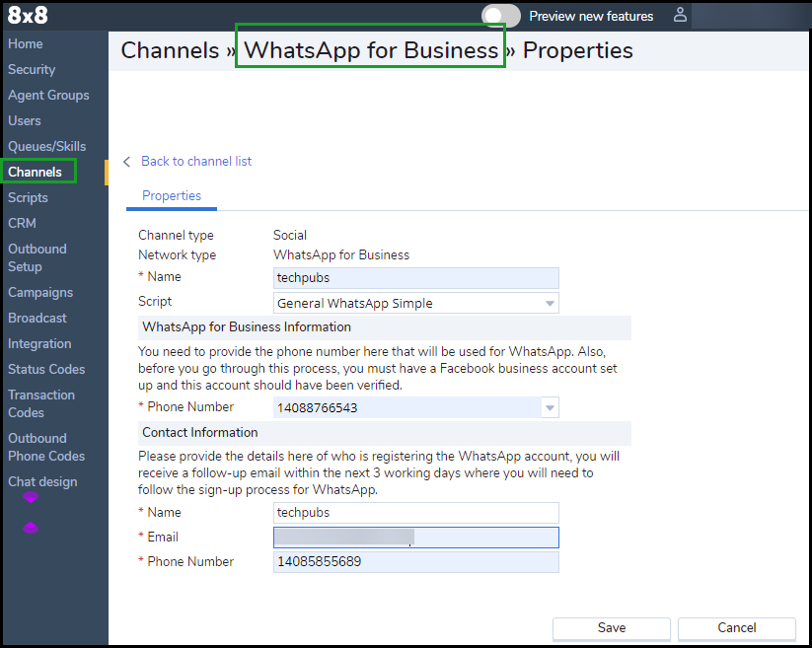This screenshot has height=648, width=812.
Task: Go to Outbound Setup
Action: pos(37,257)
